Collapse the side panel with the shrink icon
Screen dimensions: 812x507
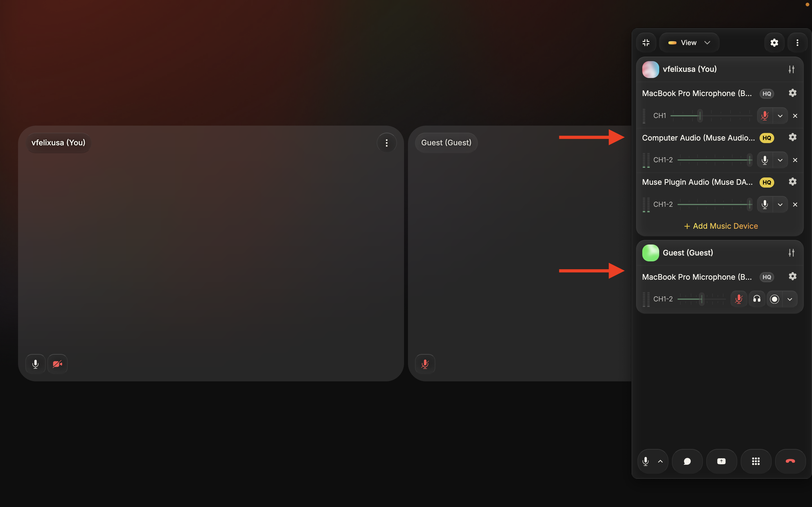click(x=646, y=42)
